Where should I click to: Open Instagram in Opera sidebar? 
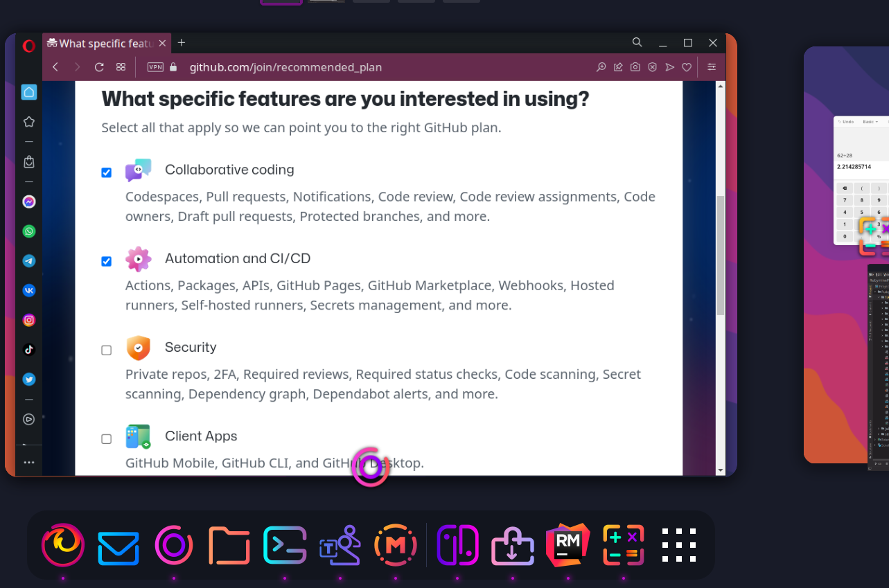(x=28, y=320)
